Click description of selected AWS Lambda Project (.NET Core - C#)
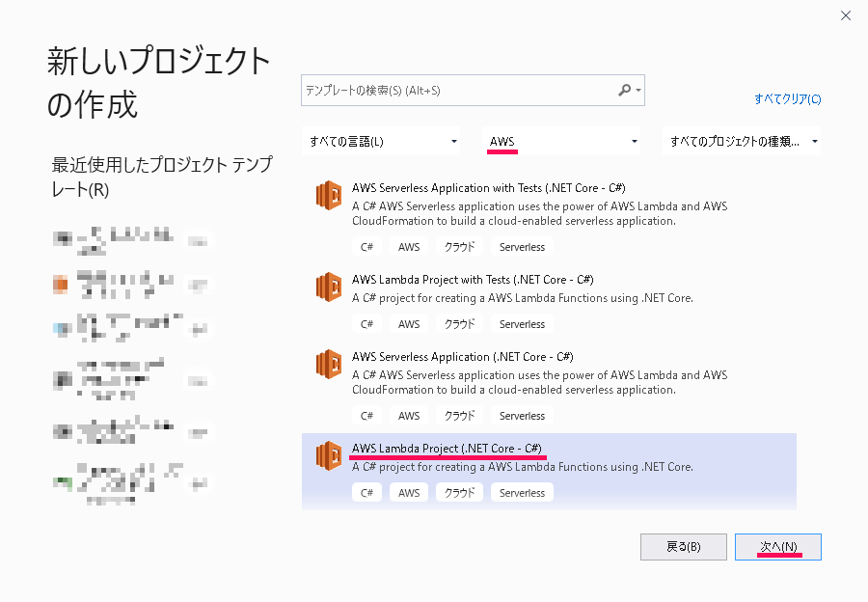 523,467
